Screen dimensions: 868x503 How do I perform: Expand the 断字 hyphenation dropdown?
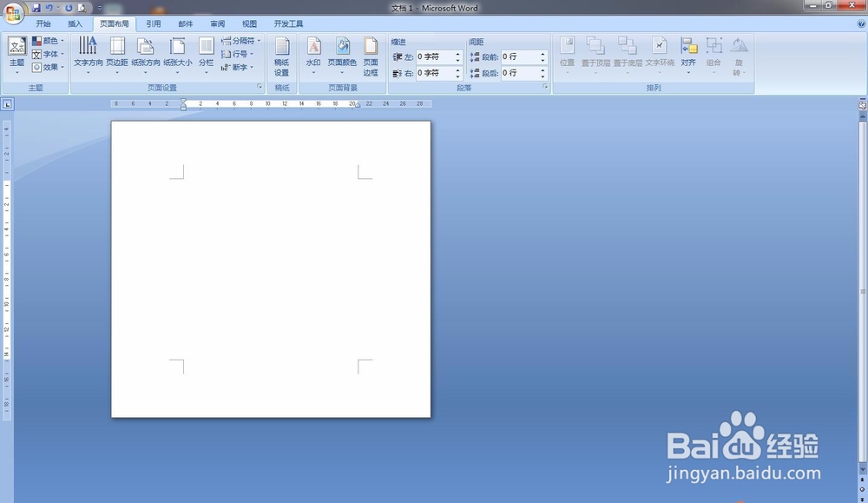coord(237,67)
